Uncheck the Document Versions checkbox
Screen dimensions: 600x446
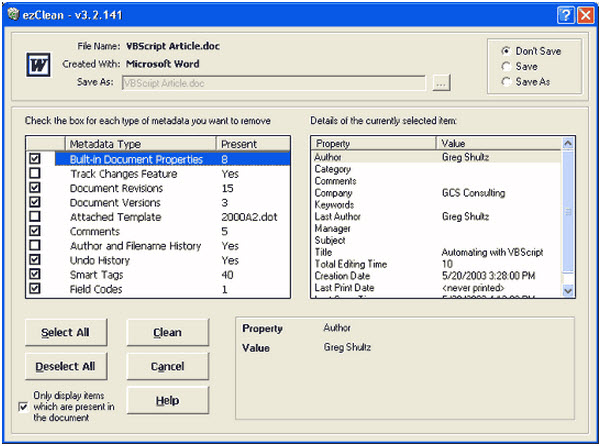pyautogui.click(x=35, y=202)
